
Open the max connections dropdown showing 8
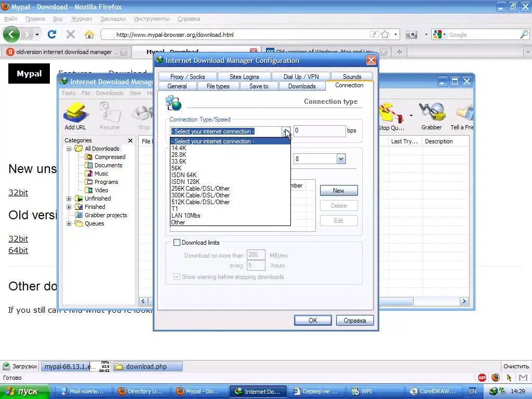click(x=341, y=159)
